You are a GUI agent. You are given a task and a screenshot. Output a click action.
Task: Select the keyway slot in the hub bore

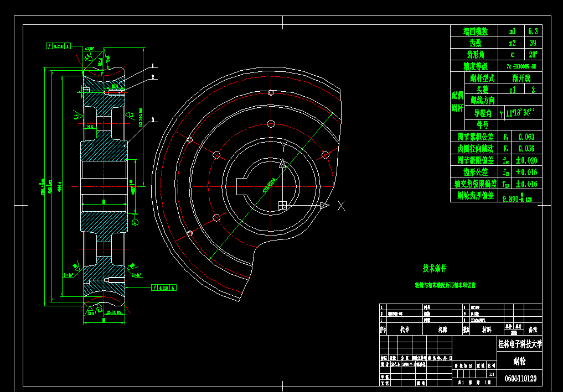point(242,186)
